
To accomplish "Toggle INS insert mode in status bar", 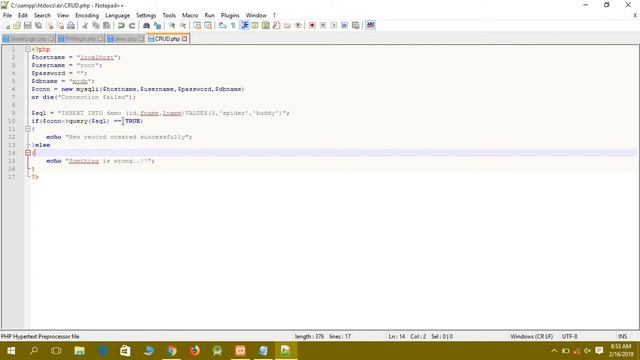I will (x=622, y=336).
